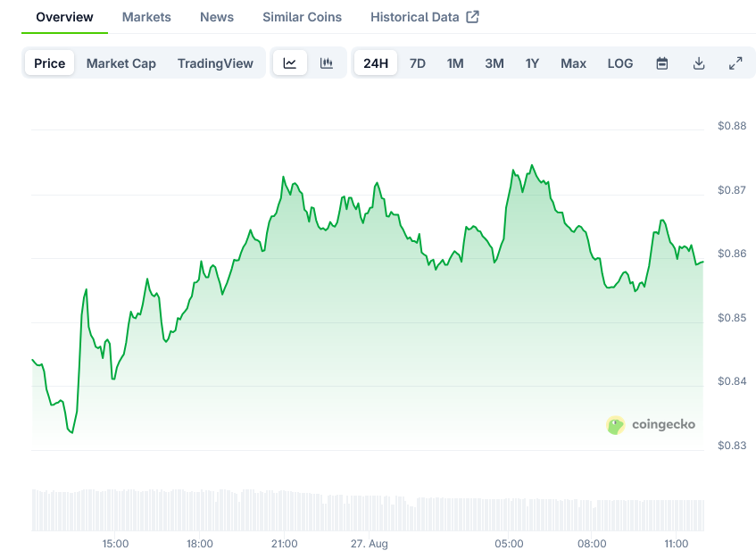The width and height of the screenshot is (756, 559).
Task: Click the 15:00 time axis label
Action: (115, 544)
